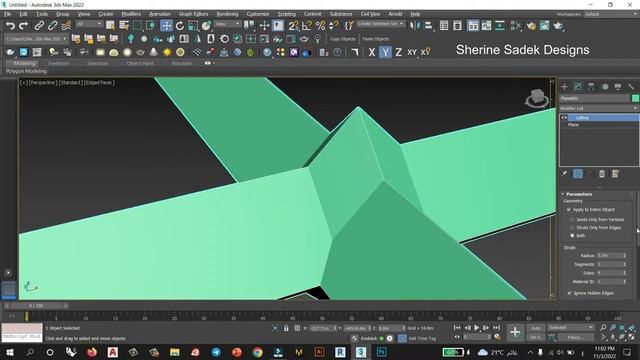Open the Schematic View icon
This screenshot has height=360, width=640.
click(x=500, y=26)
